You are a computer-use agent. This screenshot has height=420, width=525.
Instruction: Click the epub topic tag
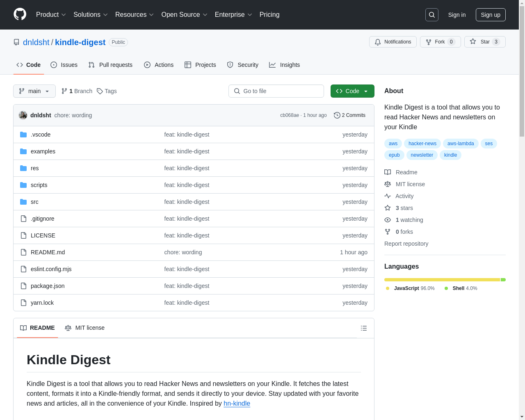(x=394, y=155)
